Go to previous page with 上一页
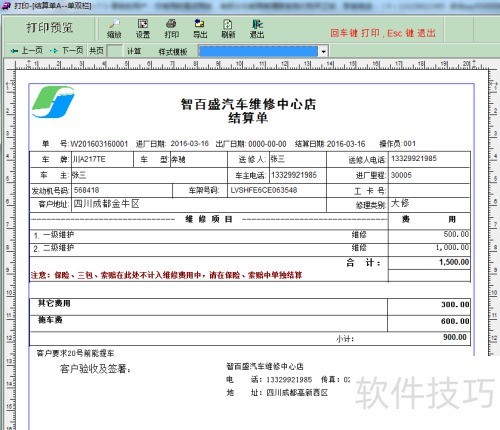Viewport: 500px width, 430px height. tap(27, 51)
